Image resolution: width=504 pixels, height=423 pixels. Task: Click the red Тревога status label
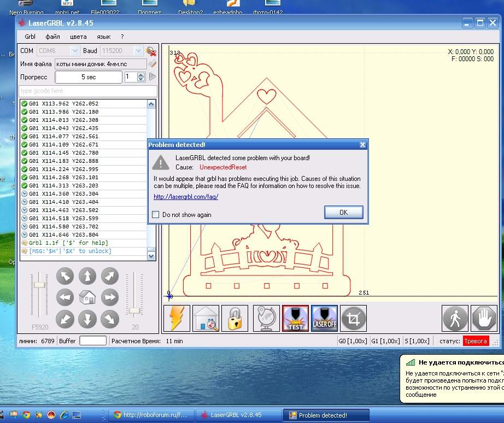[x=476, y=341]
